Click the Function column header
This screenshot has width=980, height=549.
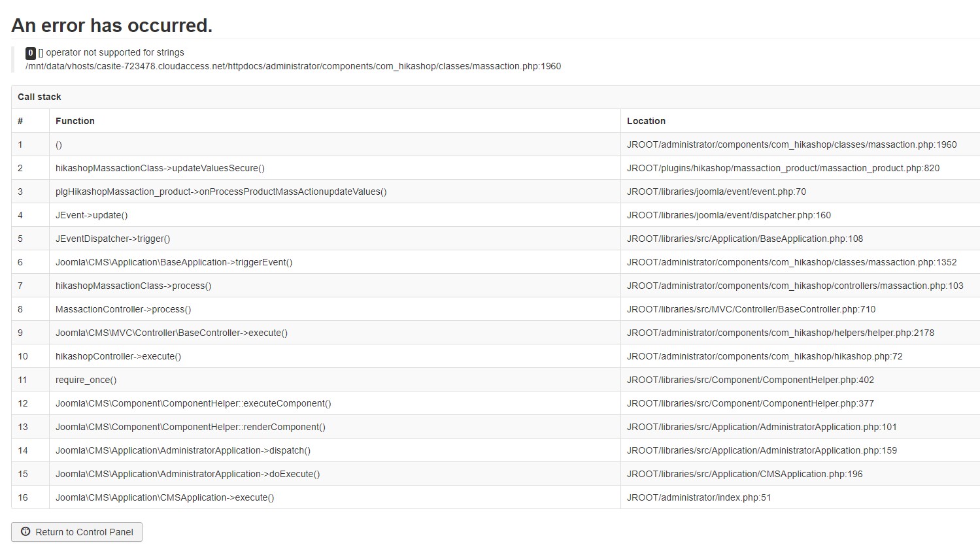coord(75,121)
